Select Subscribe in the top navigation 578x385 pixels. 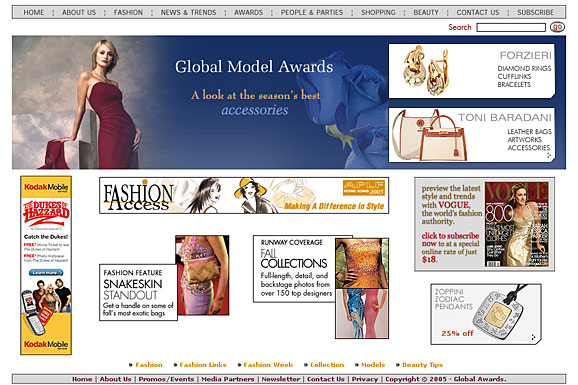tap(535, 13)
